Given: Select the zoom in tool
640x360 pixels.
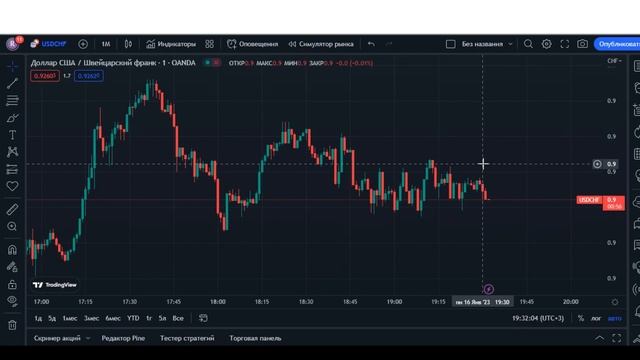Looking at the screenshot, I should pyautogui.click(x=12, y=227).
